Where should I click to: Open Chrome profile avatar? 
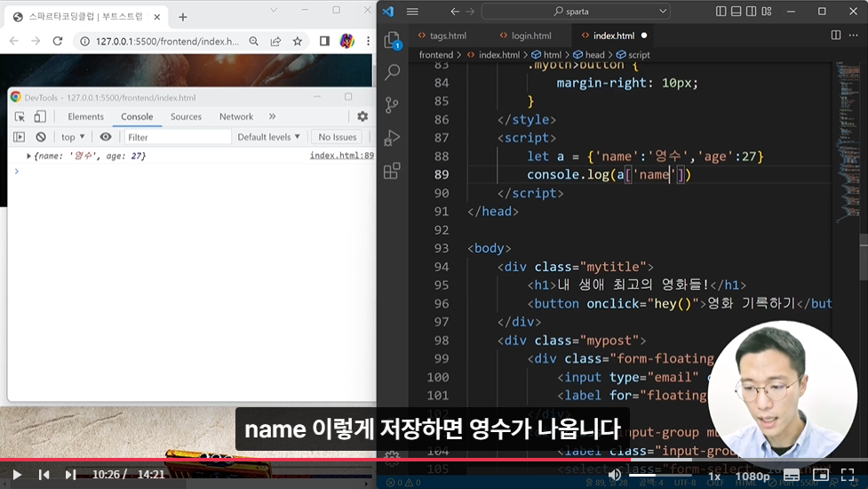click(x=347, y=41)
